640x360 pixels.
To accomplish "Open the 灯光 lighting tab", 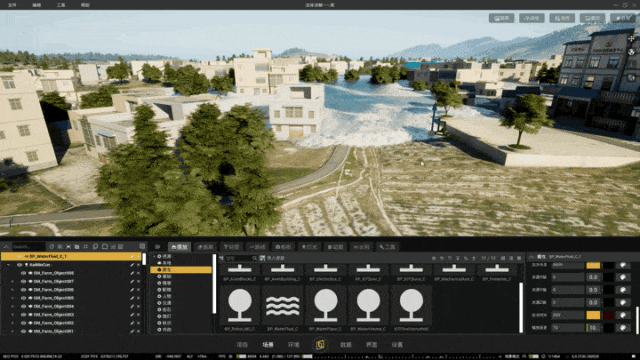I will click(309, 247).
